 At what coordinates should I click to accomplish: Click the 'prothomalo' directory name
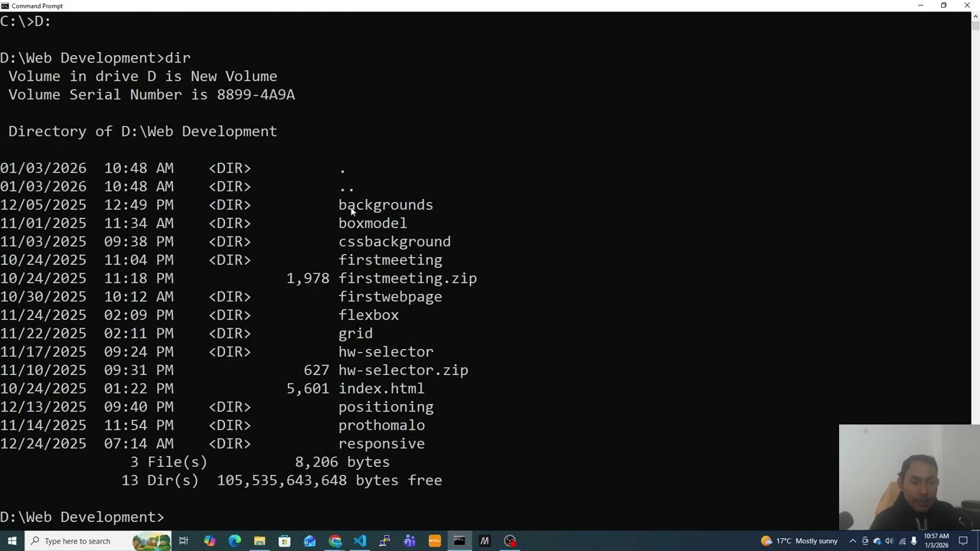click(381, 425)
